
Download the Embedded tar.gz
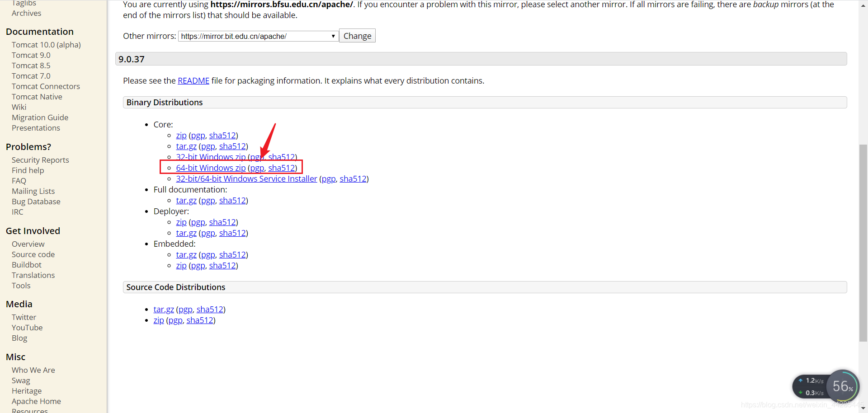pos(186,254)
